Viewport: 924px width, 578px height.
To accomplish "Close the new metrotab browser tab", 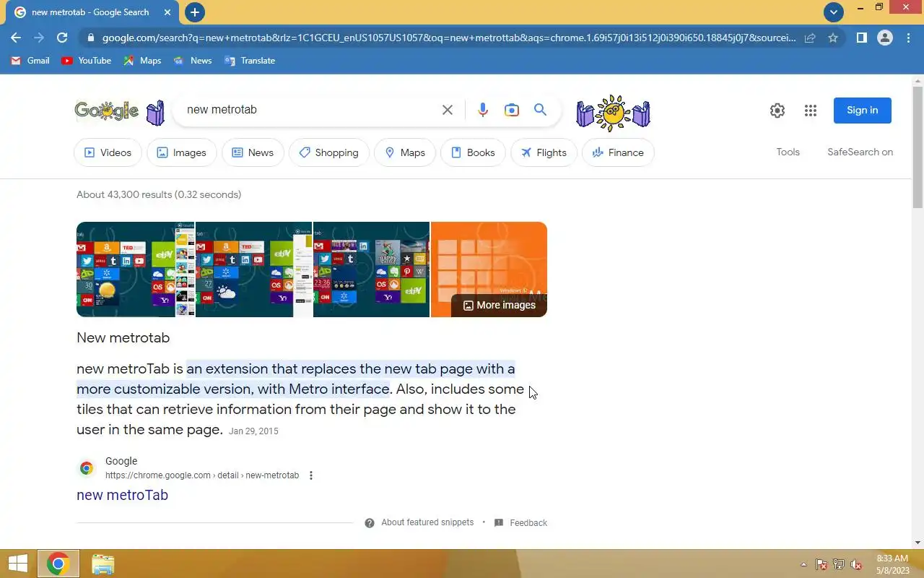I will tap(168, 12).
